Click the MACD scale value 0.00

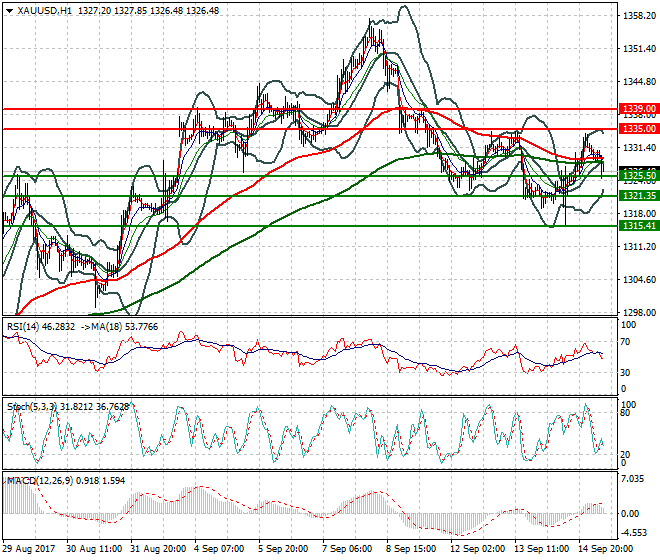(631, 514)
